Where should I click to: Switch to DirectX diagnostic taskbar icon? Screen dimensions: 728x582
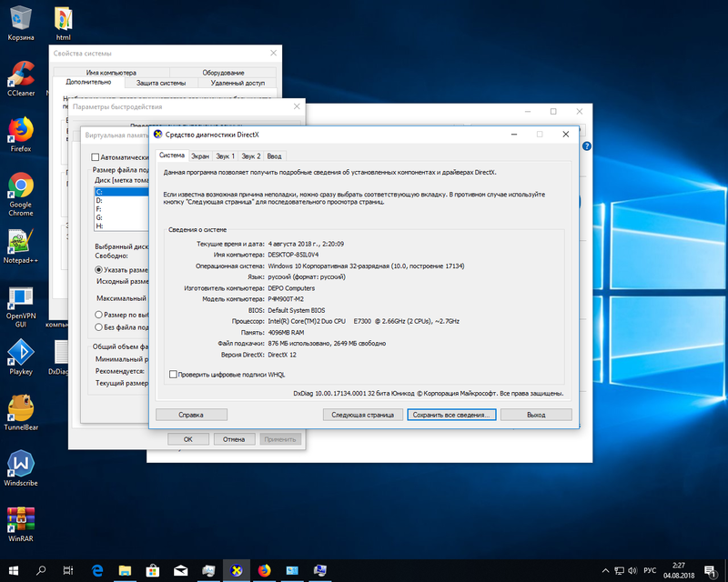coord(237,570)
